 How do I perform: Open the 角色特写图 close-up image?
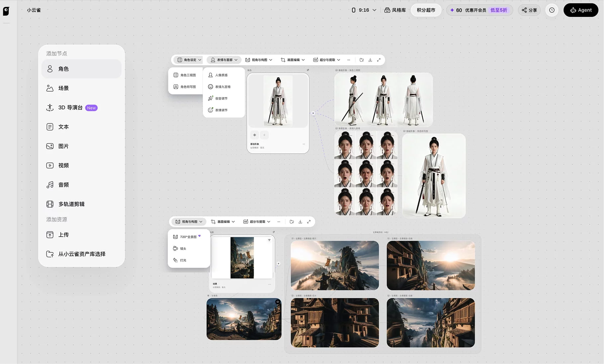[434, 176]
